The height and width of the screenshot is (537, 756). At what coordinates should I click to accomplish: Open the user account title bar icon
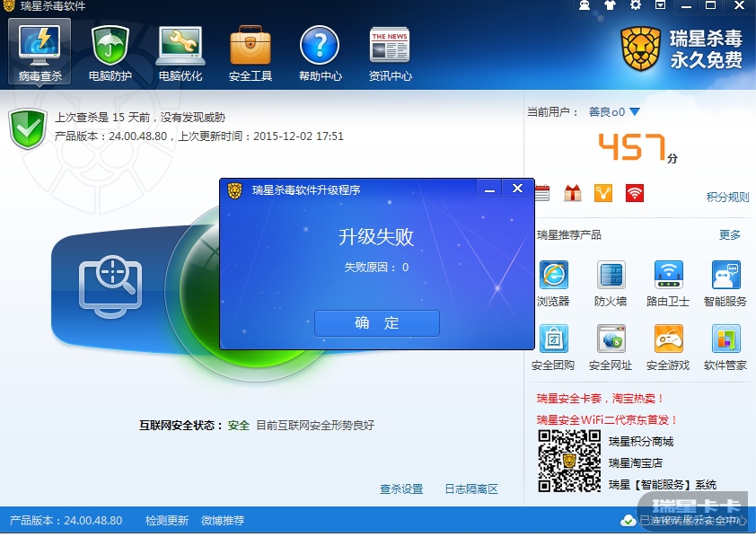[x=585, y=5]
